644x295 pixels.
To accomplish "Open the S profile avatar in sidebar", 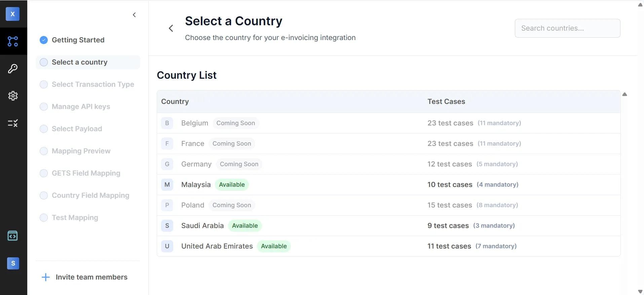I will pyautogui.click(x=13, y=263).
